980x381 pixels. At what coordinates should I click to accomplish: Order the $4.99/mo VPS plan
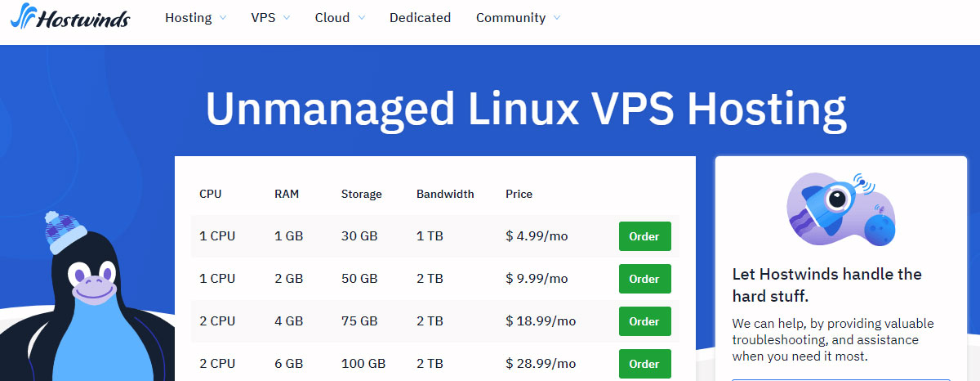pos(644,236)
